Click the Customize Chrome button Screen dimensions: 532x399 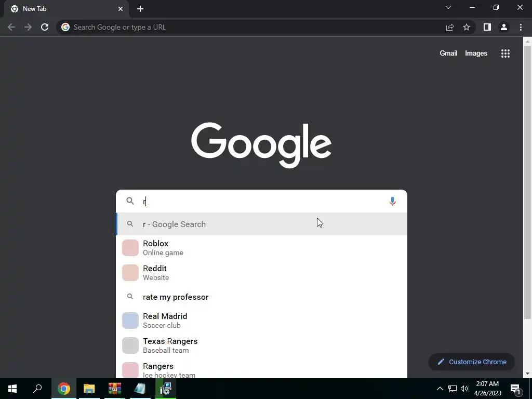click(472, 362)
